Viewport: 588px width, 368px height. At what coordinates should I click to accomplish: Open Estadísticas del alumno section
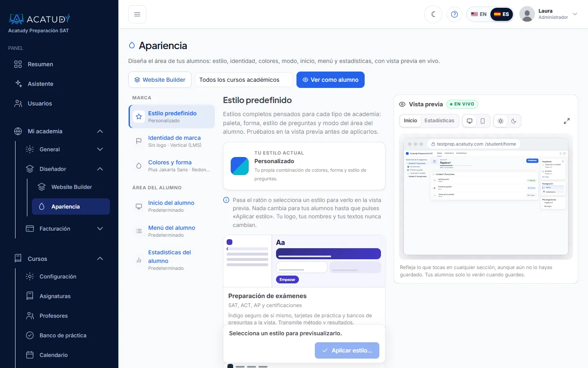tap(171, 260)
